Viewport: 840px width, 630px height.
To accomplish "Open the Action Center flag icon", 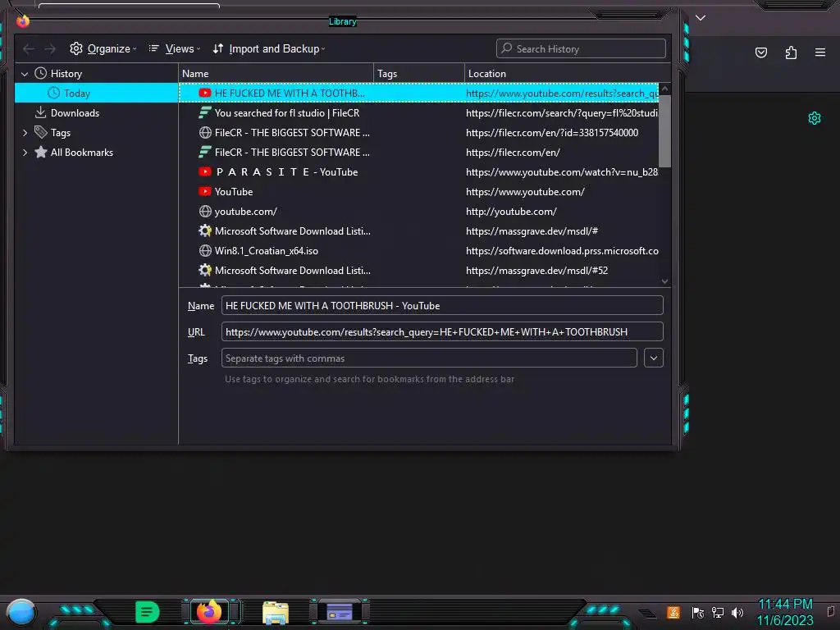I will [697, 612].
